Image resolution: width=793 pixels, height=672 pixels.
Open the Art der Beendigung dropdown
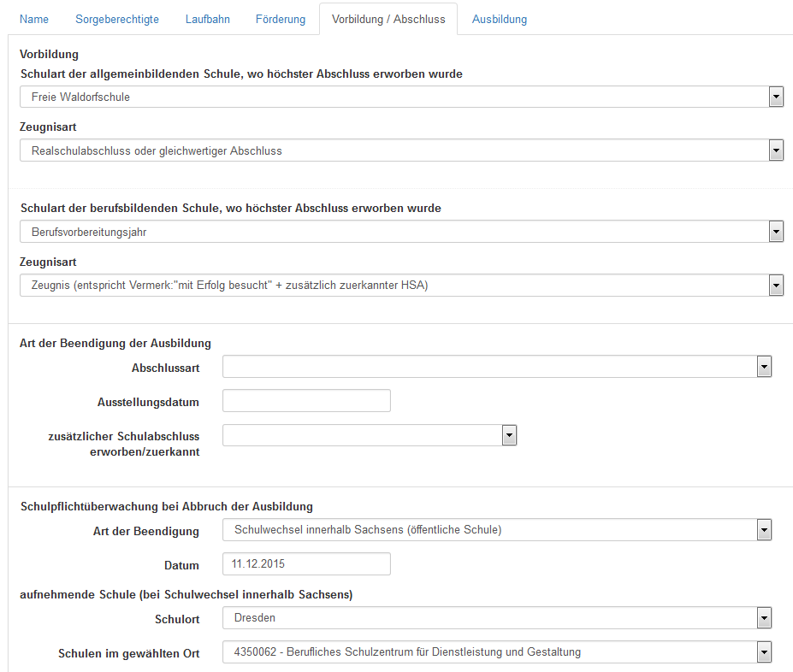489,530
